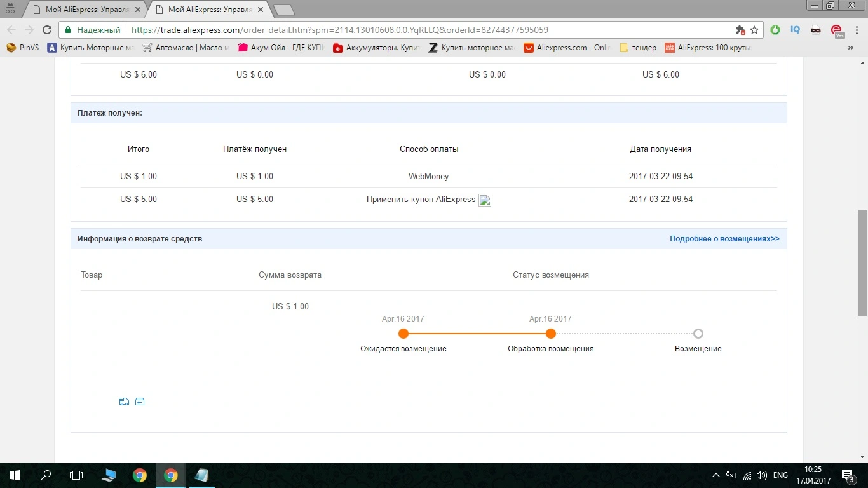Viewport: 868px width, 488px height.
Task: Click the Товар column header
Action: [x=92, y=275]
